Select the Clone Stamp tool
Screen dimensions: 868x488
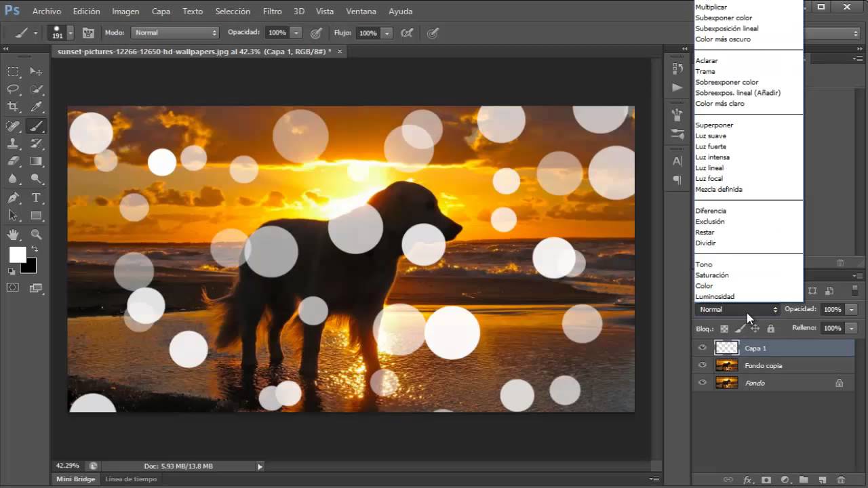click(x=13, y=144)
